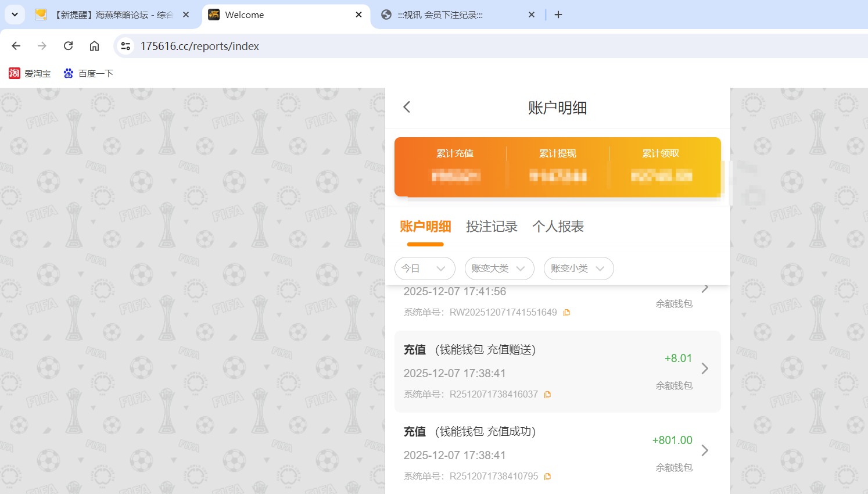868x494 pixels.
Task: Navigate back using the page header arrow
Action: pyautogui.click(x=406, y=107)
